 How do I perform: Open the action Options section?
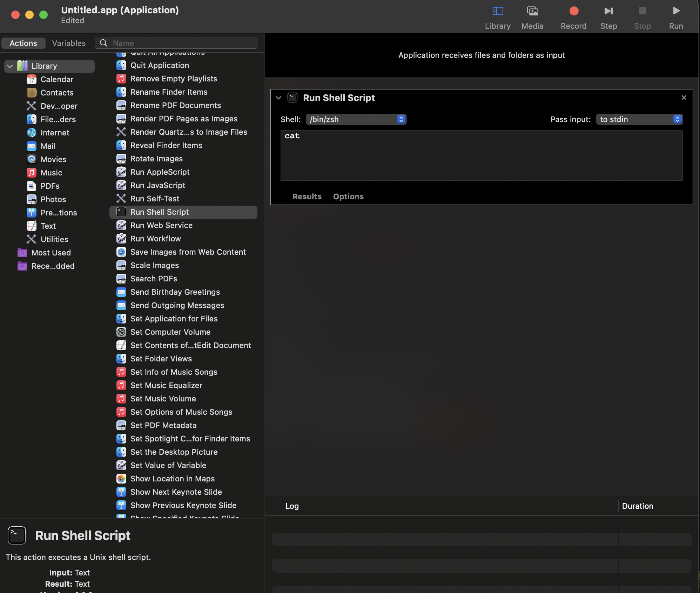click(x=348, y=196)
